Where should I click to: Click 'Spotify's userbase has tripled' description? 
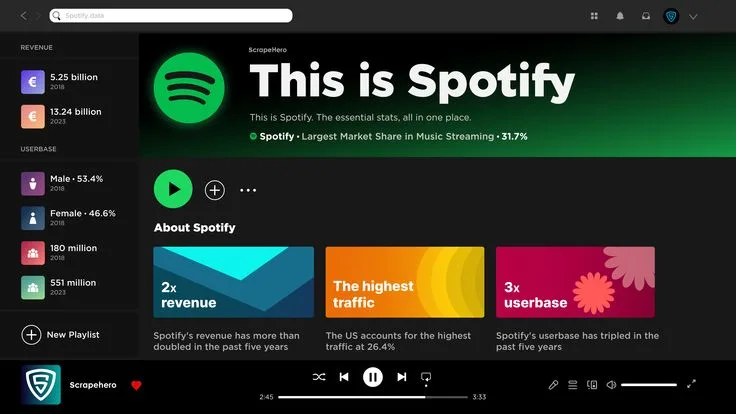(577, 341)
